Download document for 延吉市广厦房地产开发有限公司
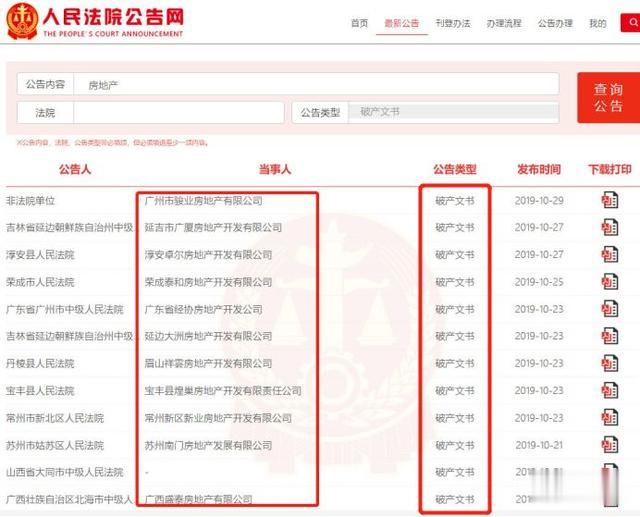 click(609, 227)
